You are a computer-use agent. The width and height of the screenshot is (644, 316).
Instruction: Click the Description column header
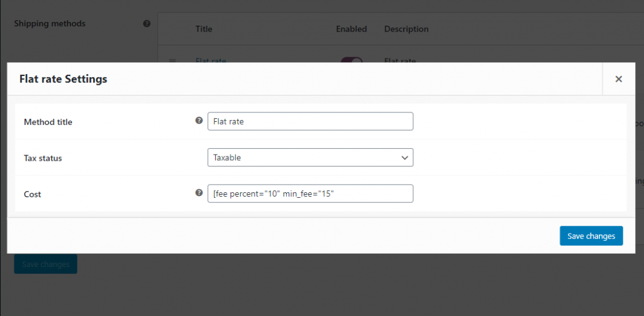click(x=406, y=29)
